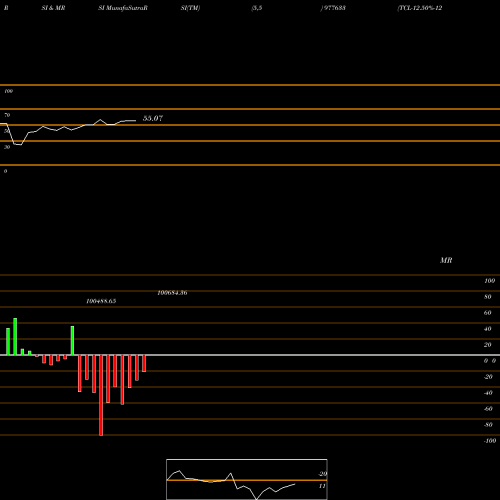Click the RSI value label 55.07
The image size is (500, 500).
tap(153, 118)
